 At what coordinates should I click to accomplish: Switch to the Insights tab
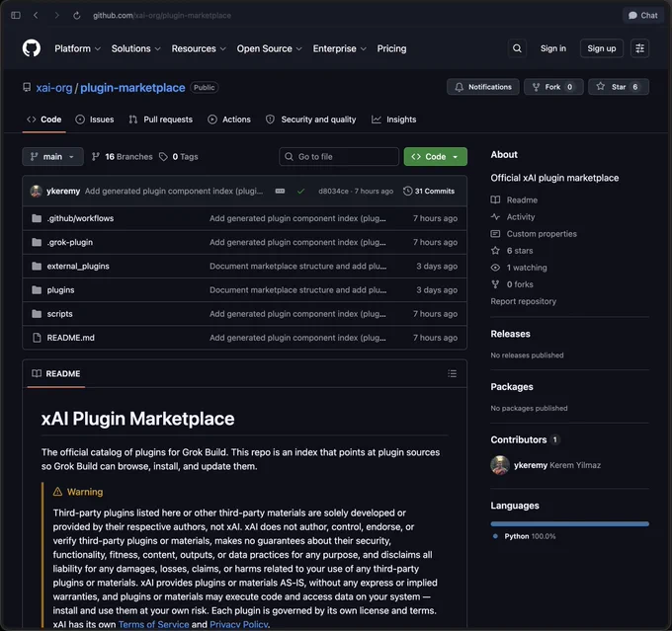394,119
